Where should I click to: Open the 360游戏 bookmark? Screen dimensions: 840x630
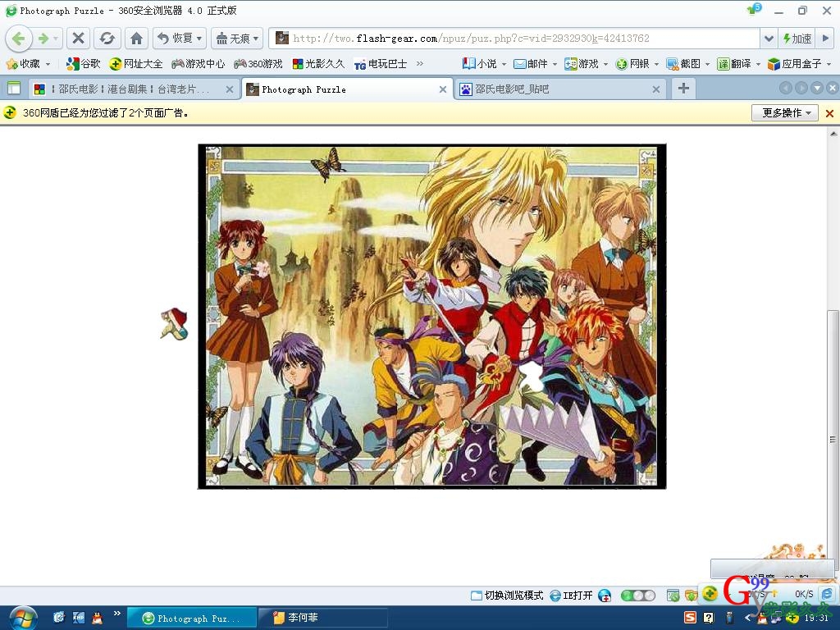coord(258,64)
